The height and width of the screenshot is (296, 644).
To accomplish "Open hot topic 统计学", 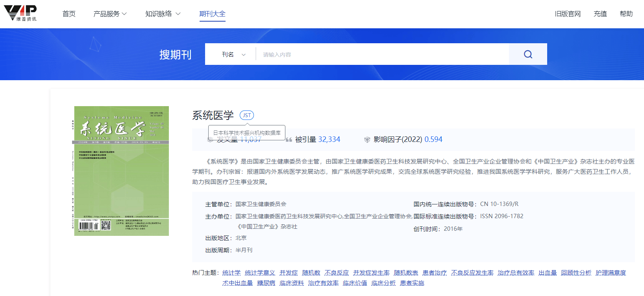I will [231, 273].
